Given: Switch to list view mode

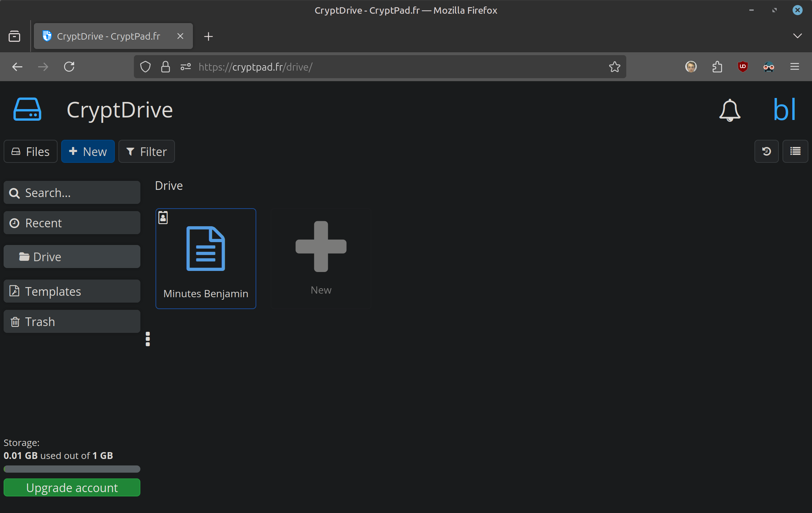Looking at the screenshot, I should [795, 151].
